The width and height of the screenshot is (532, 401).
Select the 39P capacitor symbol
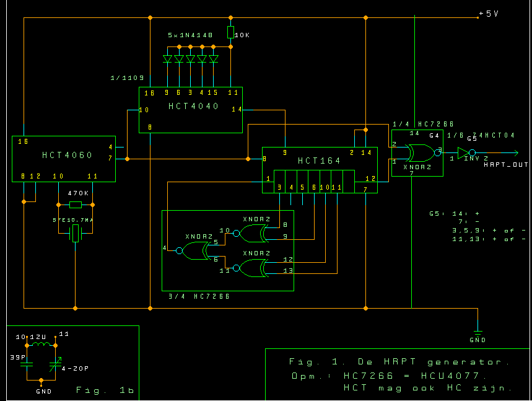pyautogui.click(x=27, y=364)
